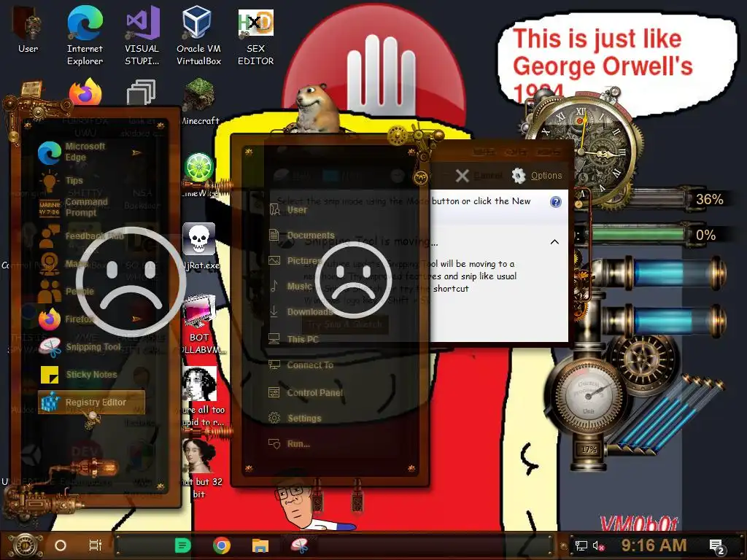Viewport: 747px width, 560px height.
Task: Click the blue help icon in Snipping Tool
Action: pos(555,202)
